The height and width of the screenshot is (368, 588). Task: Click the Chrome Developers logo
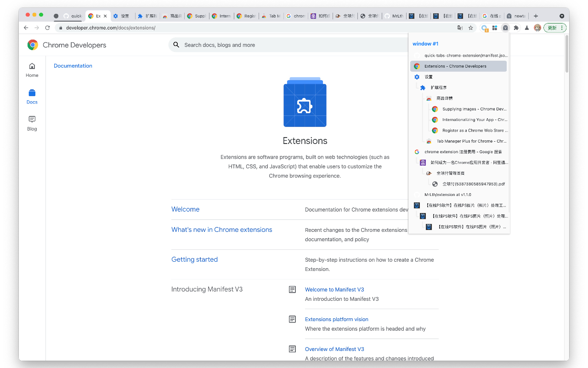click(x=67, y=45)
